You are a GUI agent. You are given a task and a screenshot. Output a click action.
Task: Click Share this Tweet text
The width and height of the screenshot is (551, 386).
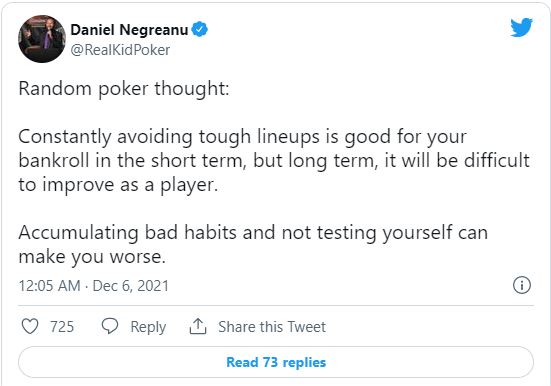point(272,327)
